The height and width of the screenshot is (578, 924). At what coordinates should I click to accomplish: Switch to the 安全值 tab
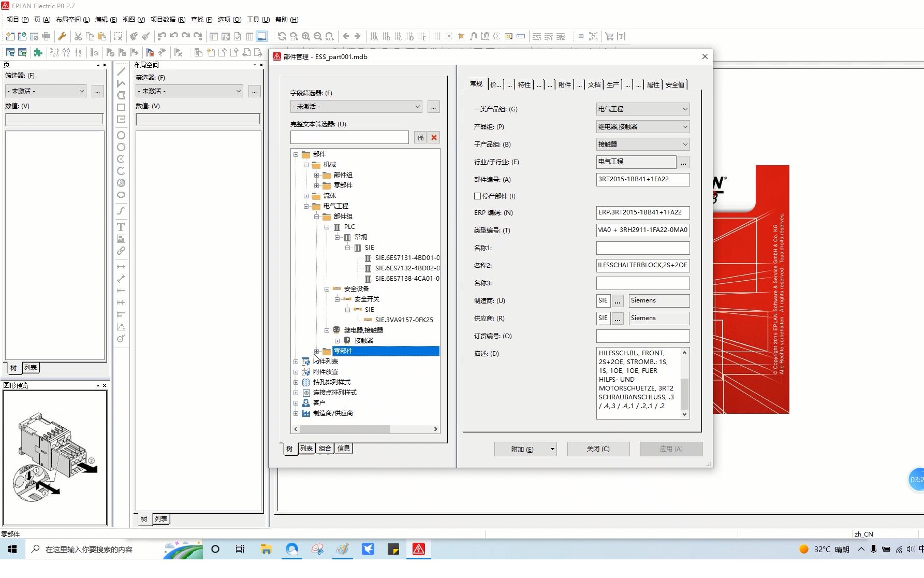[675, 84]
